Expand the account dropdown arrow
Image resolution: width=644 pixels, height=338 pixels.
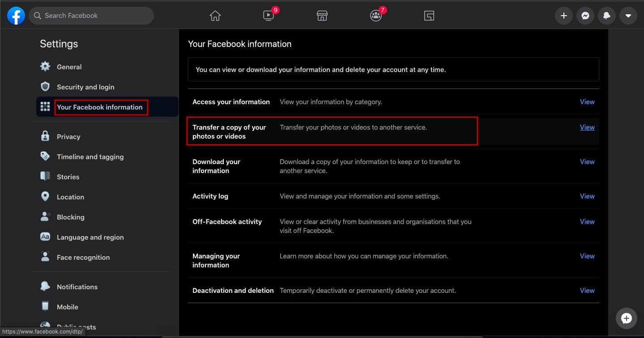click(628, 16)
